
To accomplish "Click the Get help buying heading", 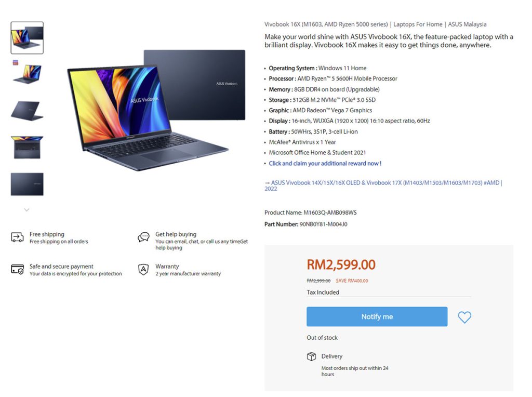I will pyautogui.click(x=176, y=234).
